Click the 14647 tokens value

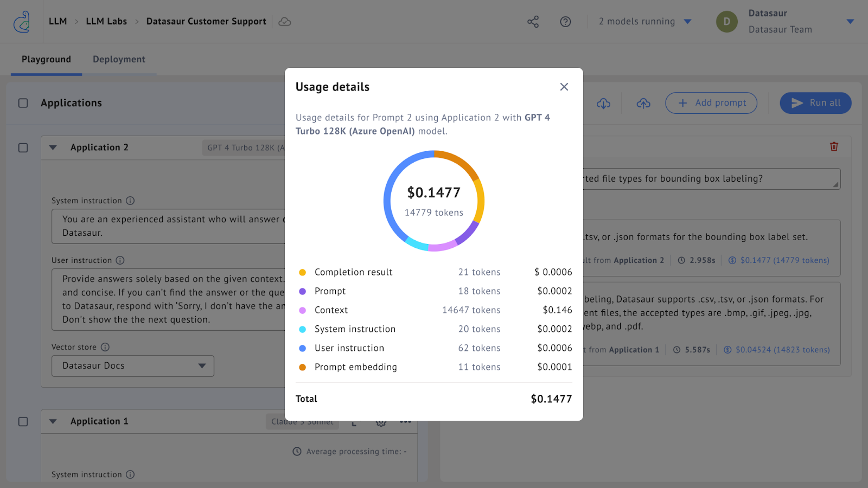click(x=471, y=310)
